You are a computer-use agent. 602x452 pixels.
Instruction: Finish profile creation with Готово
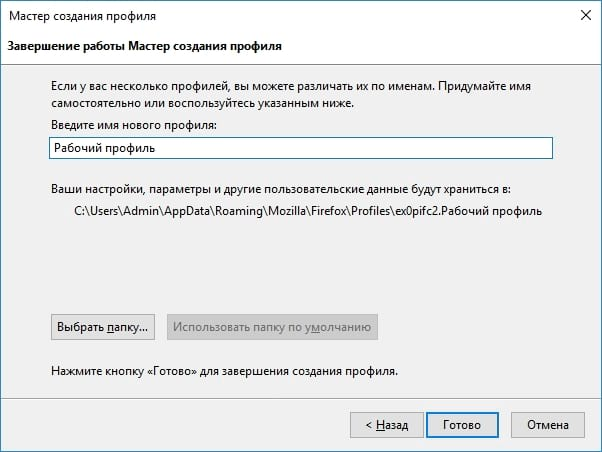[x=462, y=425]
